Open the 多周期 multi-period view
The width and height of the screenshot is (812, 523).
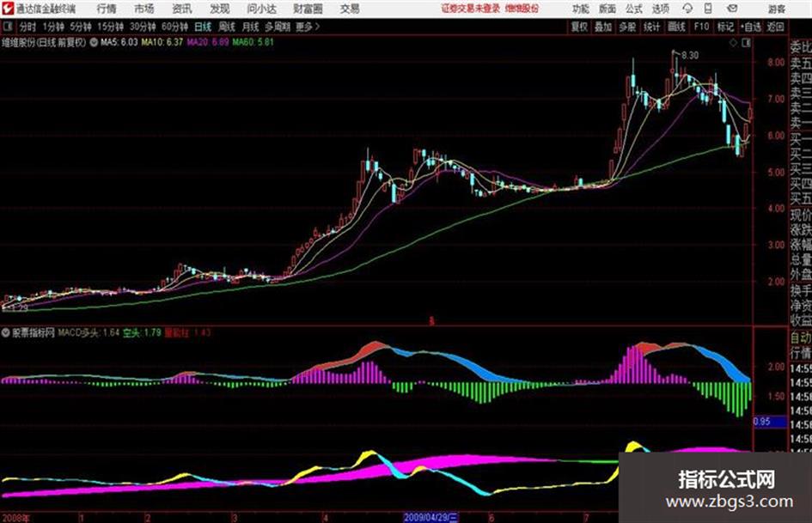click(278, 27)
